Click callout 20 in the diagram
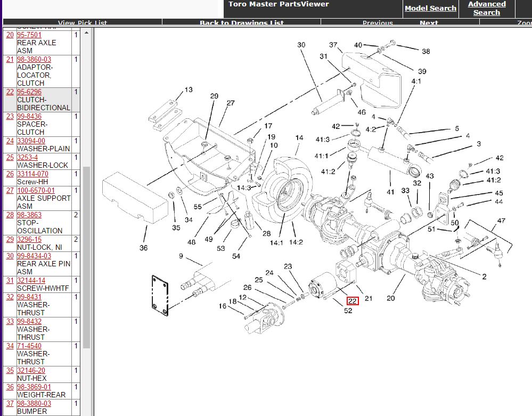Screen dimensions: 532x416 tap(390, 298)
